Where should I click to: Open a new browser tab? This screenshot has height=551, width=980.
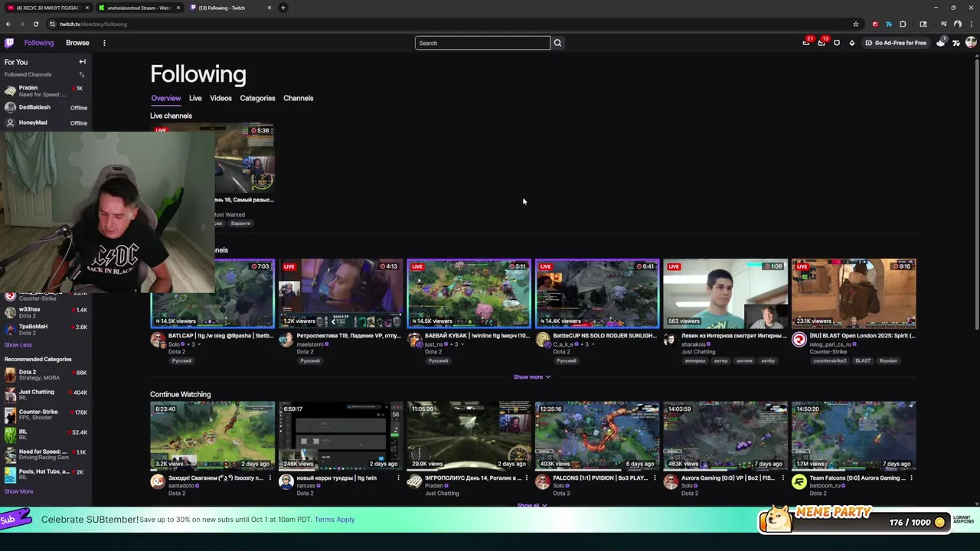[x=283, y=8]
